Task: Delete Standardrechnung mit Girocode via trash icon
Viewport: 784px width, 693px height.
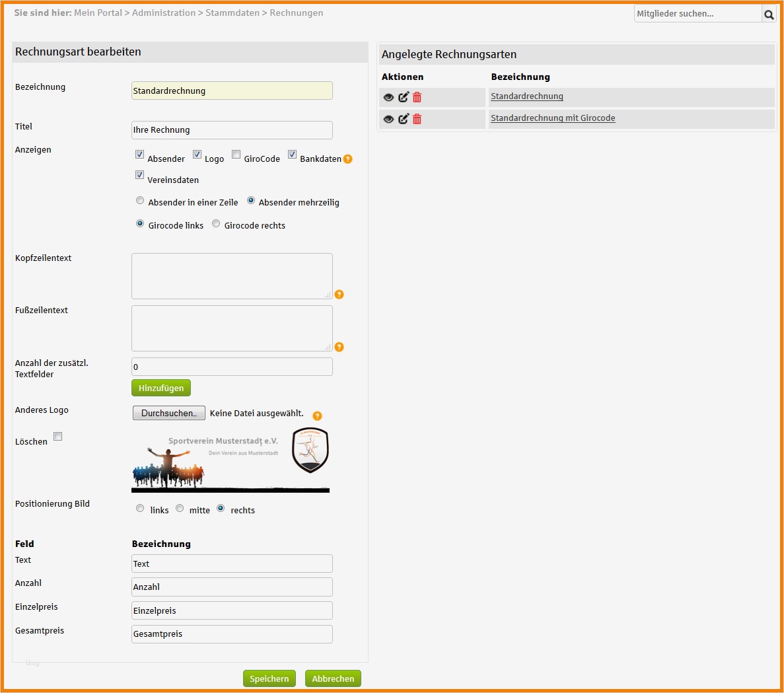Action: tap(417, 118)
